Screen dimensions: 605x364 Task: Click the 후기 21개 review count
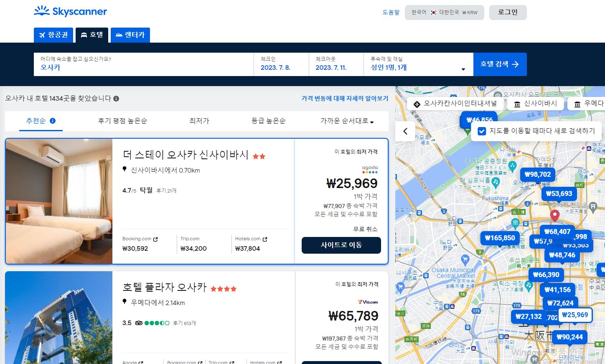(x=166, y=191)
